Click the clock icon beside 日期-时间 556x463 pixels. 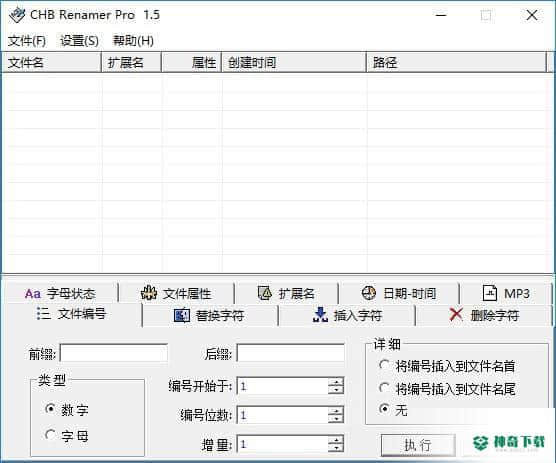(x=368, y=293)
